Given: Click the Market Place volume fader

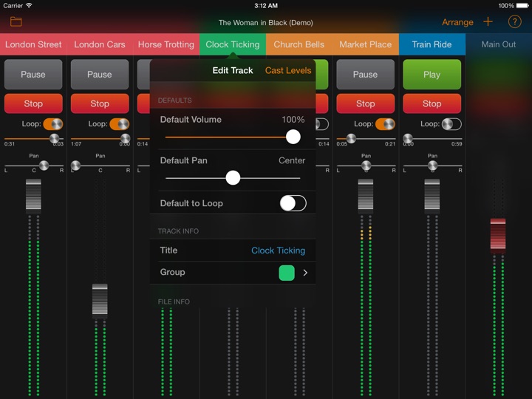Looking at the screenshot, I should click(x=366, y=196).
